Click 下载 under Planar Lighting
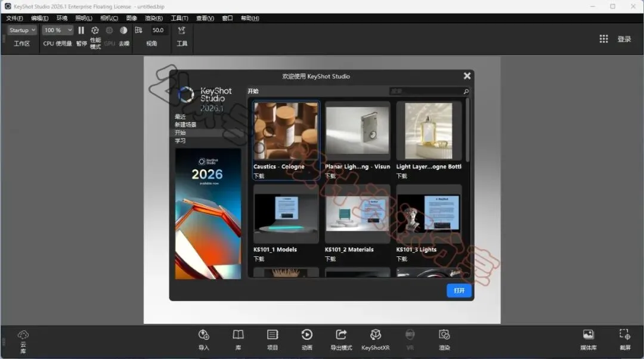The height and width of the screenshot is (359, 644). tap(330, 176)
